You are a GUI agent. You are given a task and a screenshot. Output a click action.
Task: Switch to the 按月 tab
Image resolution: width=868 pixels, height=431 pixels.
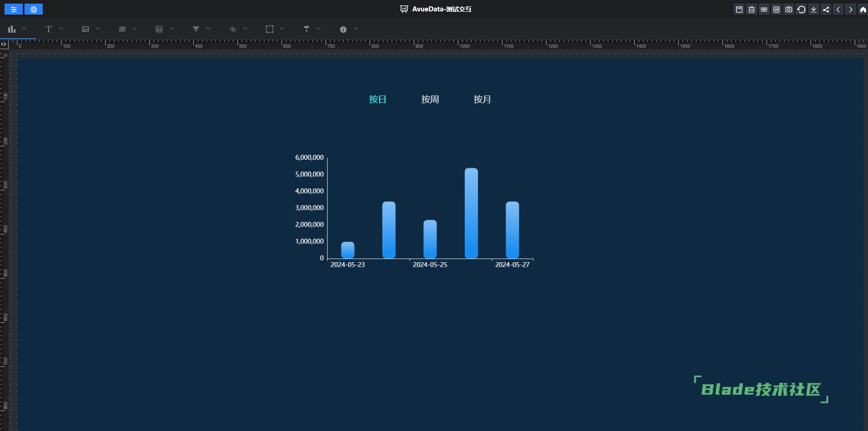click(x=482, y=99)
